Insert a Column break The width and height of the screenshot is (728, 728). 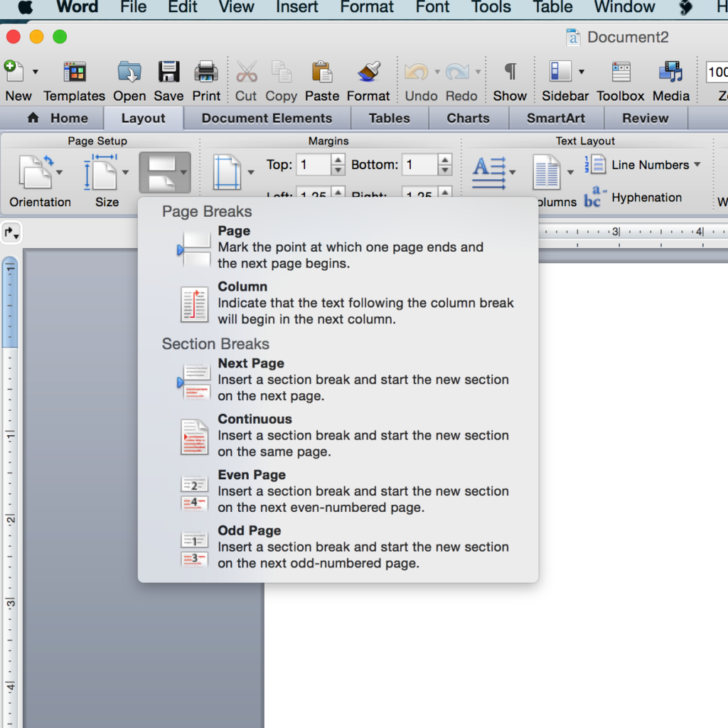coord(242,287)
